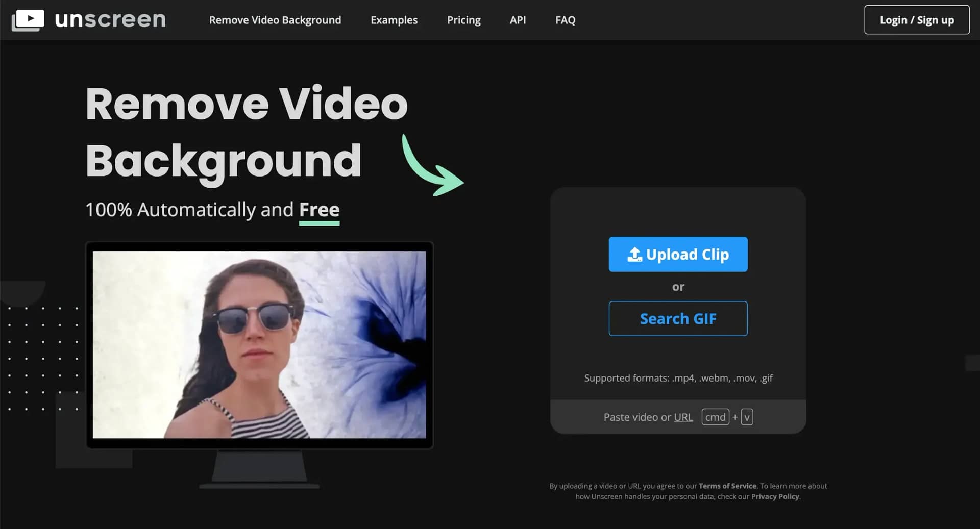
Task: Open the Remove Video Background nav item
Action: [x=275, y=20]
